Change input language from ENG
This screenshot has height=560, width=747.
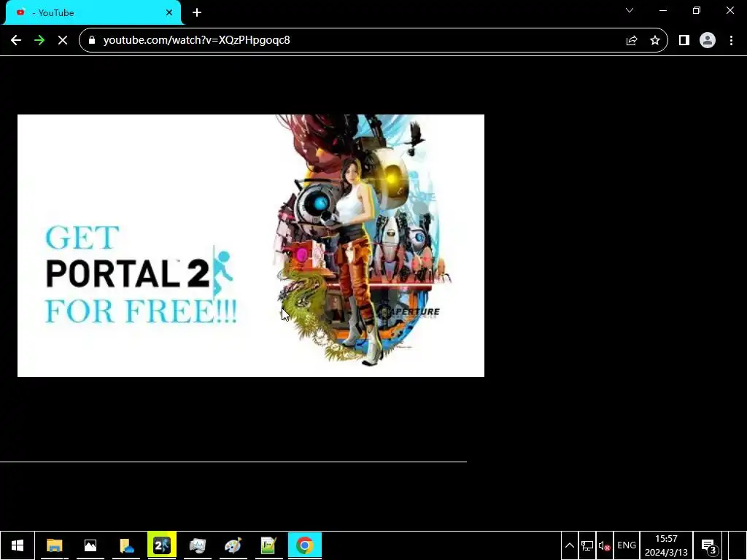click(x=627, y=545)
